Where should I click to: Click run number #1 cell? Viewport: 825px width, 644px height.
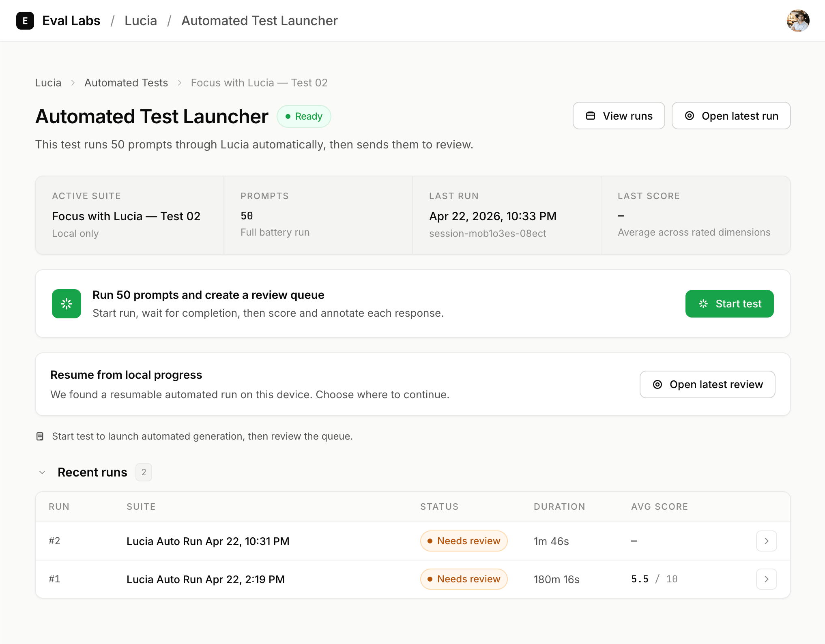(54, 579)
